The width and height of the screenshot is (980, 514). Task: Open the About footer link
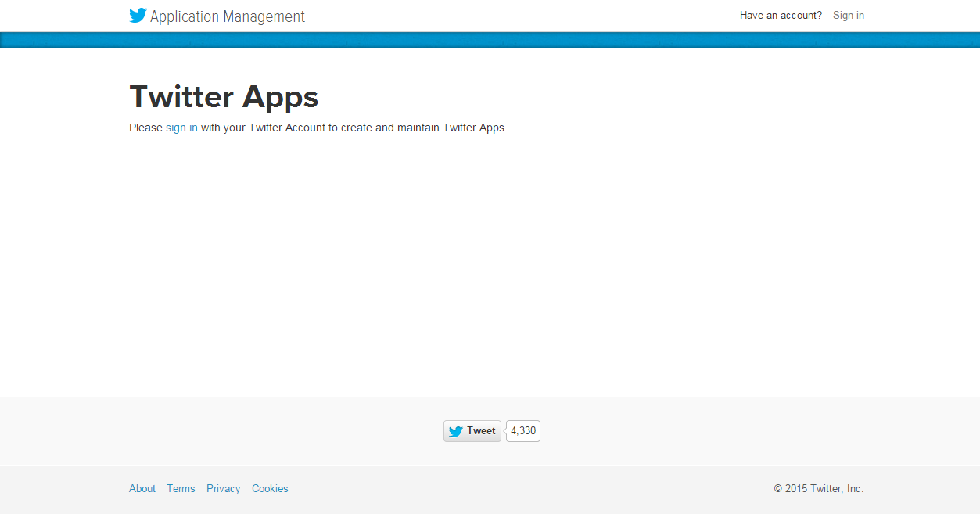[142, 488]
